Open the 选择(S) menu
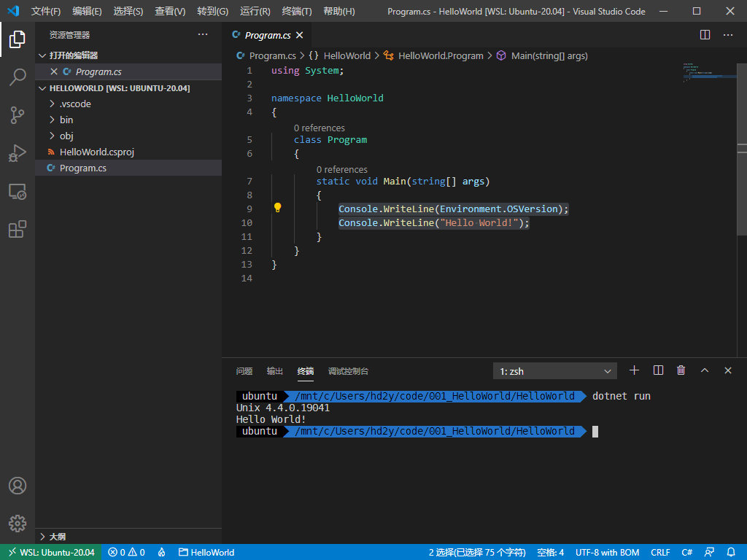The width and height of the screenshot is (747, 560). click(128, 11)
